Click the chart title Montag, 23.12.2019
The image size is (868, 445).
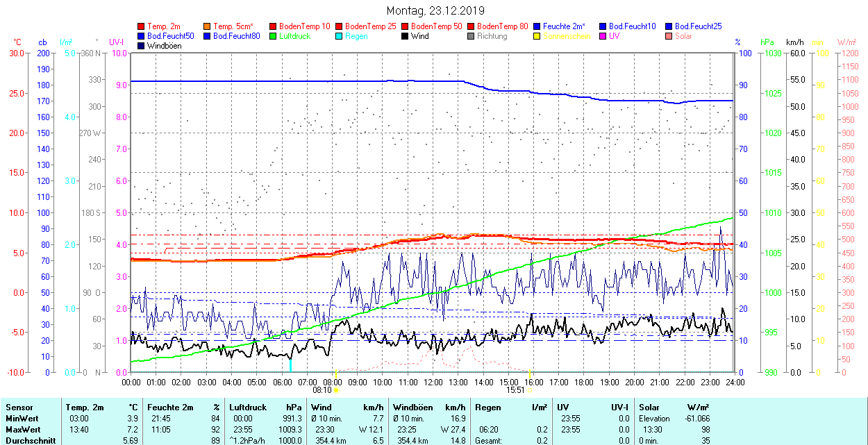(x=435, y=11)
